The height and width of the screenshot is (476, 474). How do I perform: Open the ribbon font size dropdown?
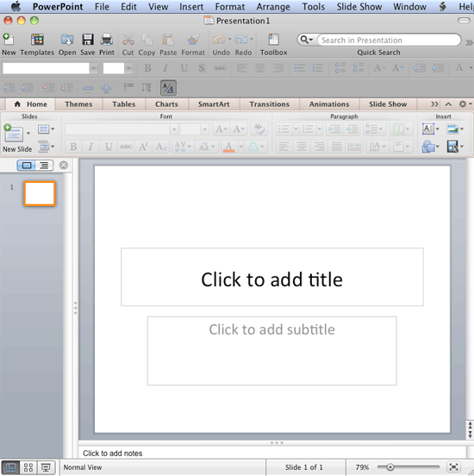[205, 129]
